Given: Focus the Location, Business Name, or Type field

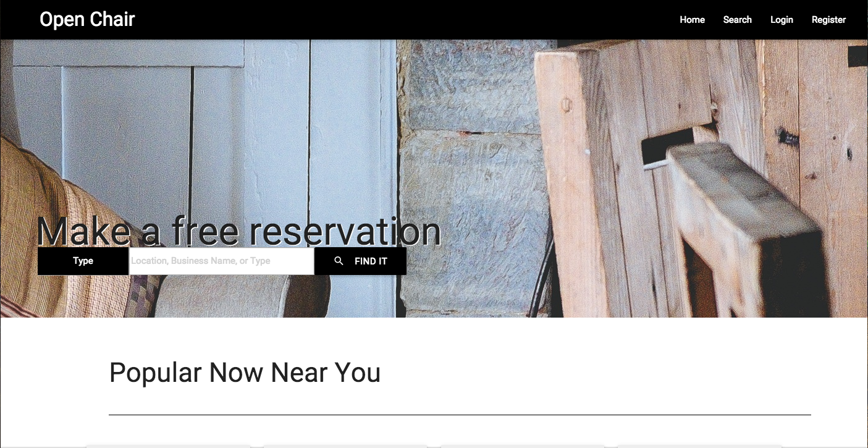Looking at the screenshot, I should [x=221, y=261].
